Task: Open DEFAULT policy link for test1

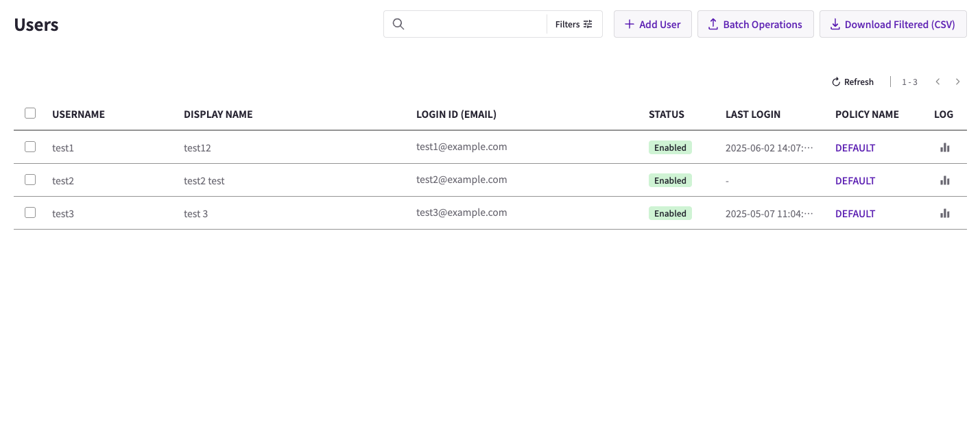Action: 855,147
